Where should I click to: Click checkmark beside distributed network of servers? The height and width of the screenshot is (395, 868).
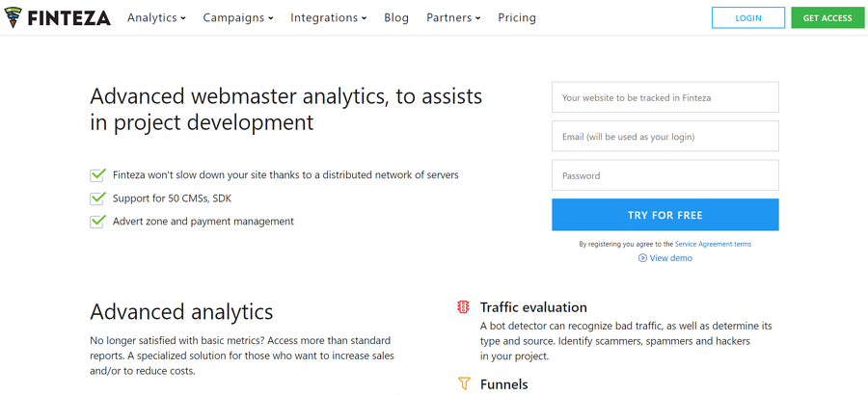[x=97, y=174]
